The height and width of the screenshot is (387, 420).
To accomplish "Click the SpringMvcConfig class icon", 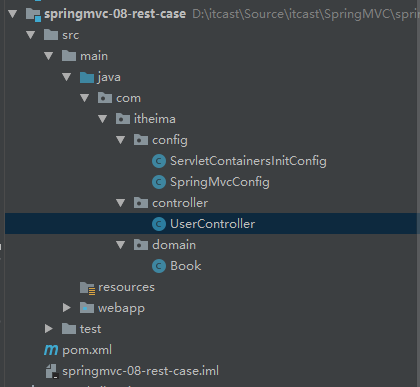I will [x=159, y=182].
